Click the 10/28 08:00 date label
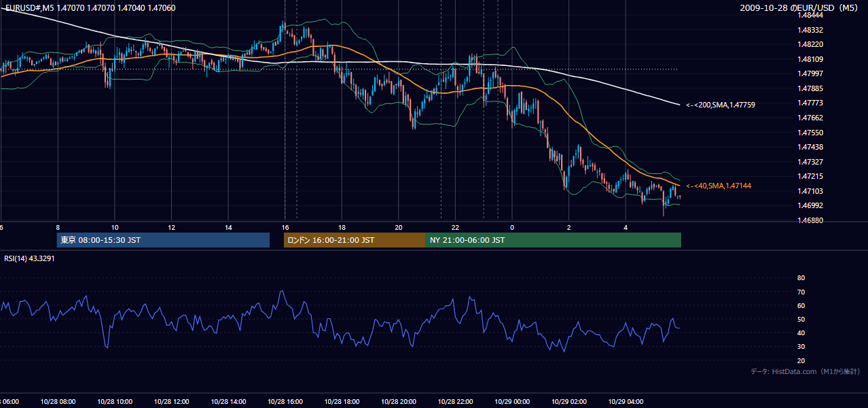 (x=57, y=401)
